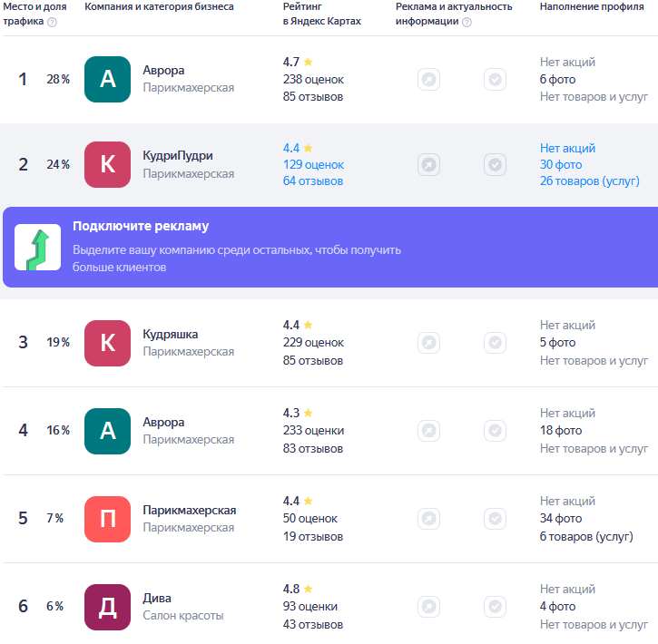The height and width of the screenshot is (644, 658).
Task: Click help icon next to "Реклама и актуальность информации"
Action: point(466,22)
